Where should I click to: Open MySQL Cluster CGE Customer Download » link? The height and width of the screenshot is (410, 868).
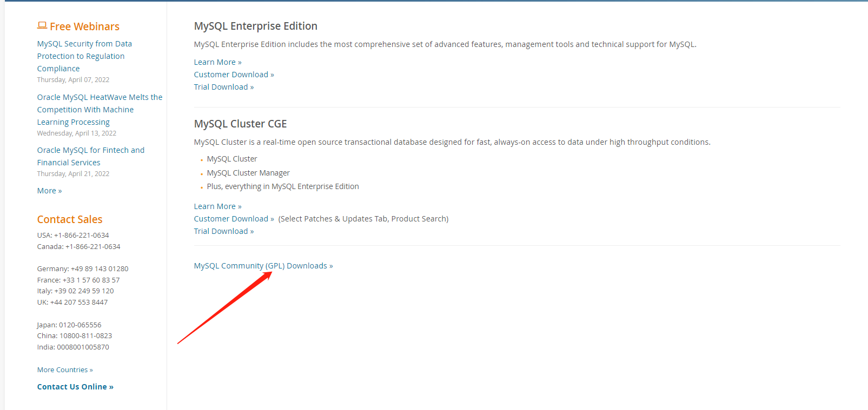coord(234,219)
